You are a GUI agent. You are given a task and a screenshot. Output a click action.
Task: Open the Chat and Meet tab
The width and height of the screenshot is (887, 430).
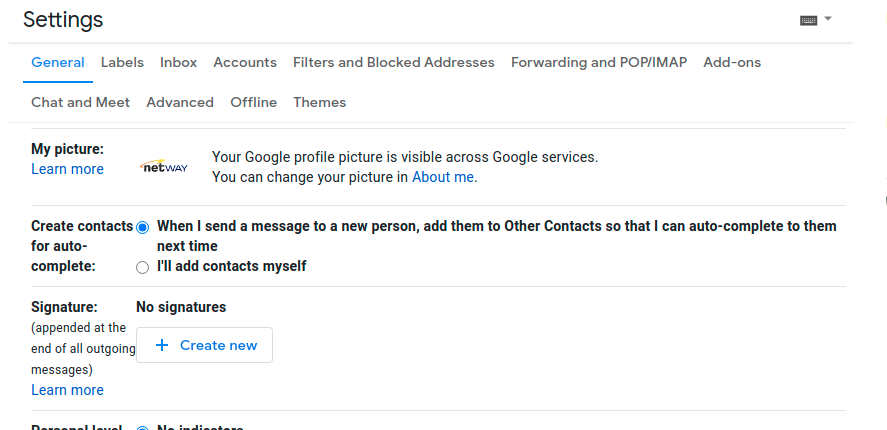[x=80, y=102]
